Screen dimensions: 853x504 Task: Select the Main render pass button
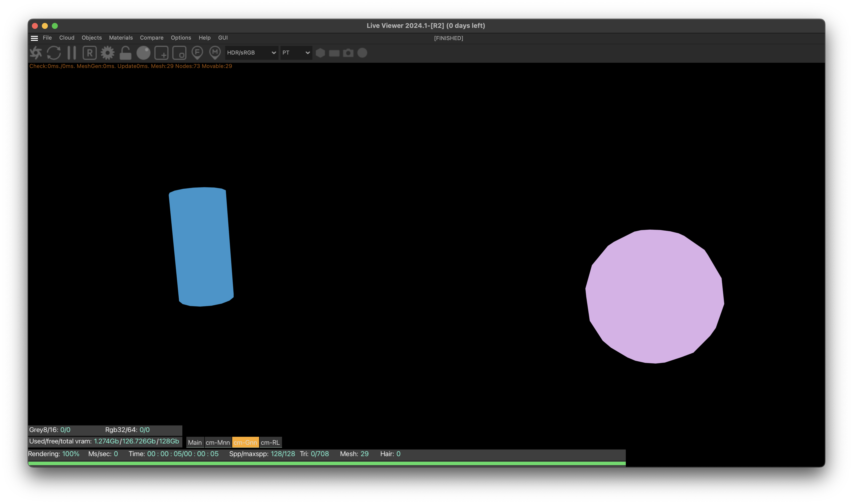[x=195, y=442]
